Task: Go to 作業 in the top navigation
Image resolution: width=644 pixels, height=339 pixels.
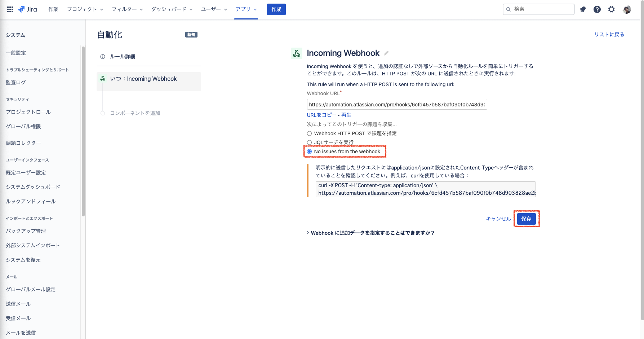Action: pyautogui.click(x=53, y=9)
